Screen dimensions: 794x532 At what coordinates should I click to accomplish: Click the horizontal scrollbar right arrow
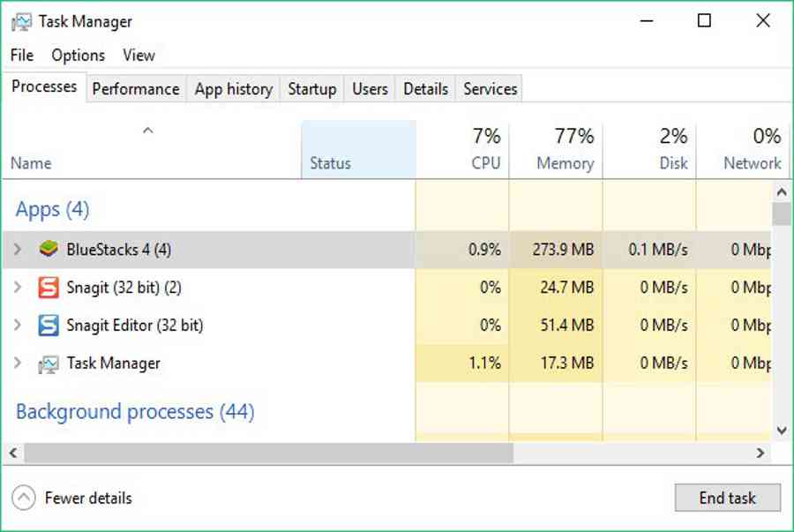(760, 453)
